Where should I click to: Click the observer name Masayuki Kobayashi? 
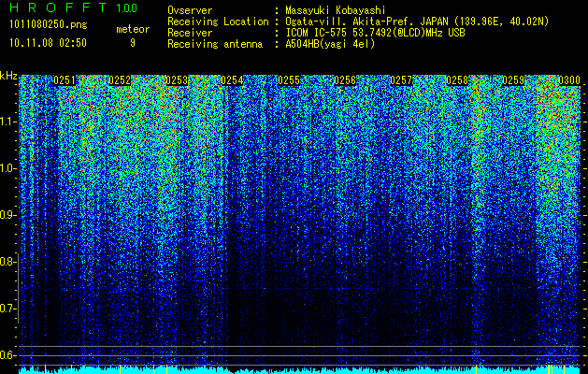pos(336,10)
